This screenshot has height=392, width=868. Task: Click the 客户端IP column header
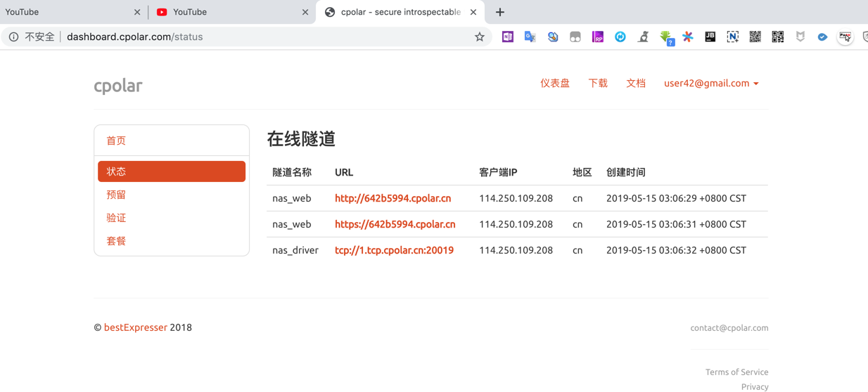(498, 172)
